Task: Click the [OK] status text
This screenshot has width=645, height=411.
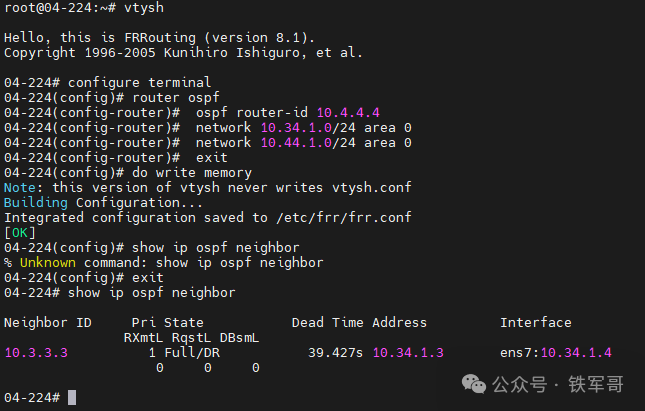Action: [20, 232]
